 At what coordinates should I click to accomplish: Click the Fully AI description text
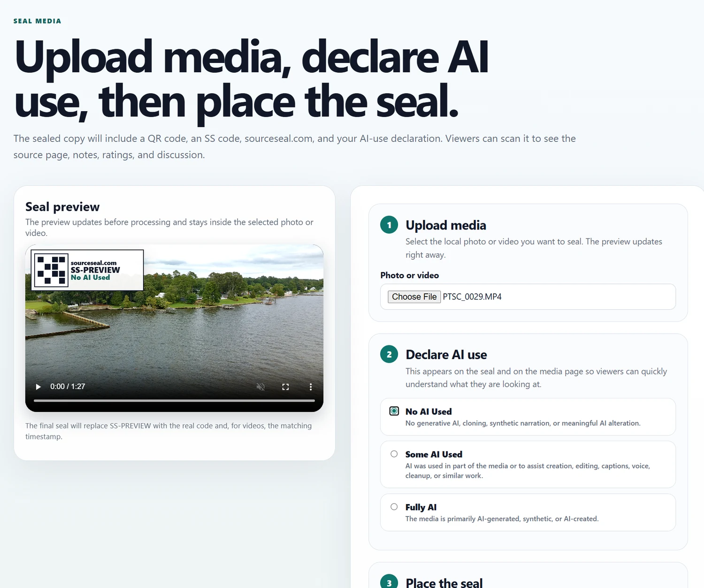click(502, 519)
